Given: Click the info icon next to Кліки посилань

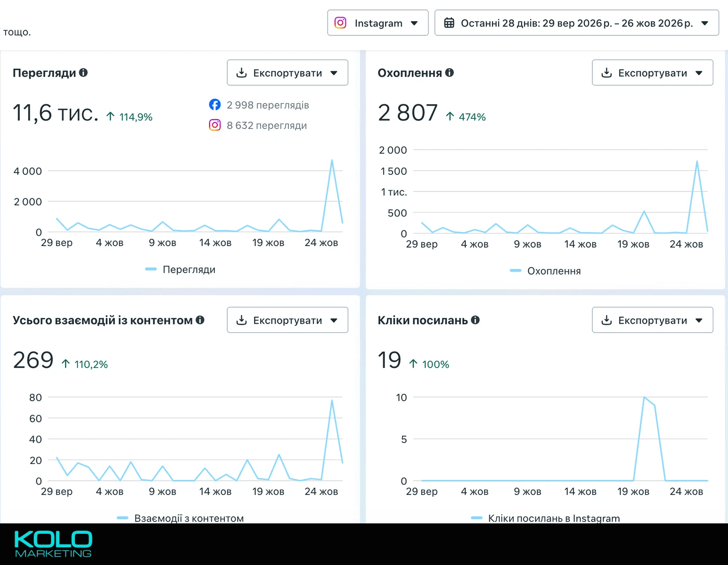Looking at the screenshot, I should (x=475, y=320).
